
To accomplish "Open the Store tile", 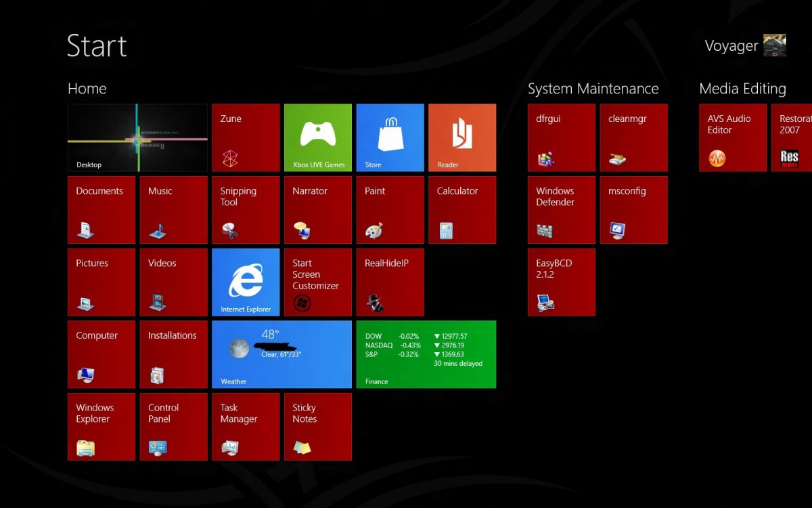I will pyautogui.click(x=390, y=137).
